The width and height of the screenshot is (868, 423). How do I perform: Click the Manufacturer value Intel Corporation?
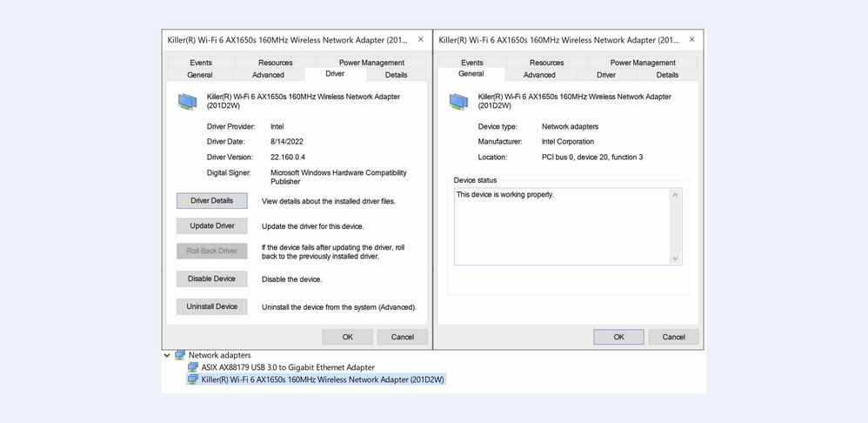567,141
